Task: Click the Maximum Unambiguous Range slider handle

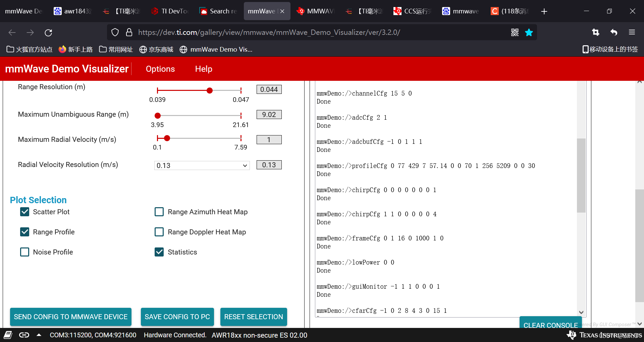Action: pos(158,116)
